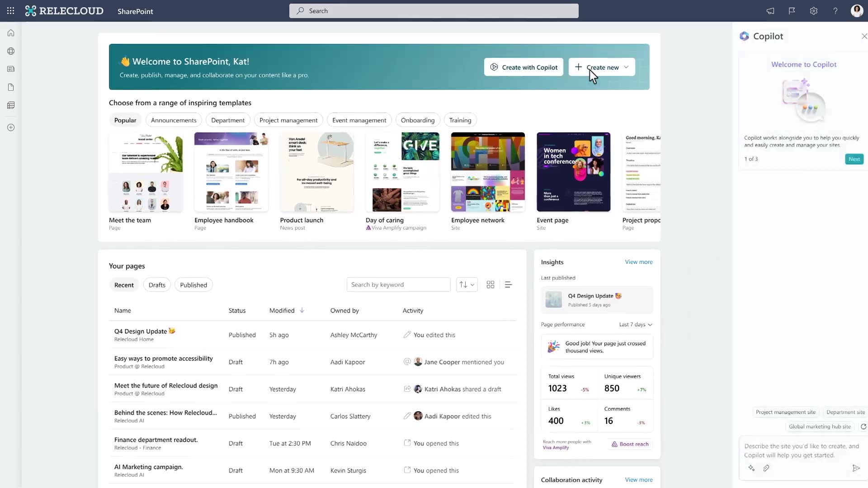The image size is (868, 488).
Task: Close the Copilot panel
Action: click(x=864, y=36)
